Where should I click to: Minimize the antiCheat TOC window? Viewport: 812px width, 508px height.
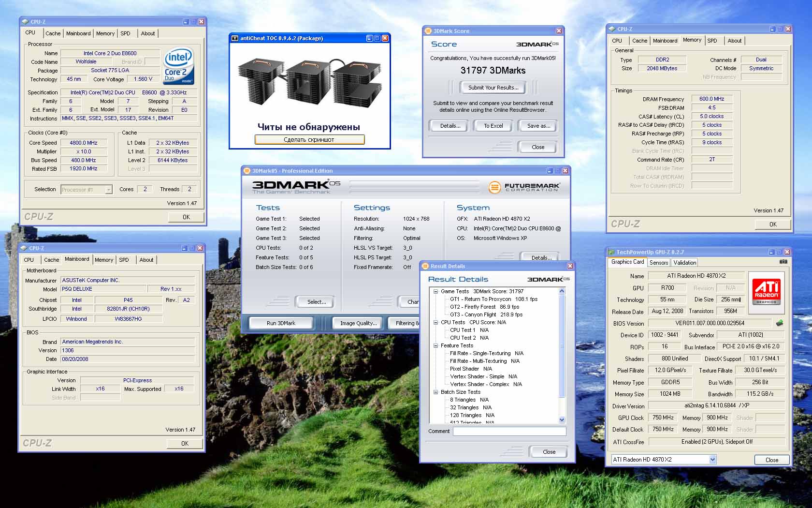tap(369, 38)
